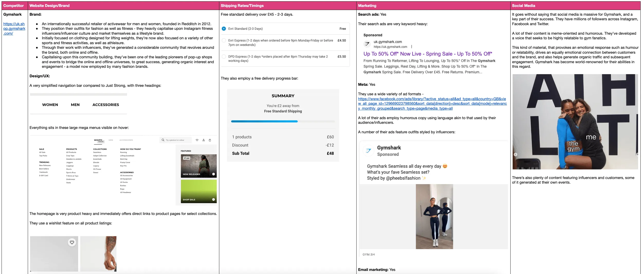Click 'Try a product or colour' search field
This screenshot has height=274, width=644.
[x=175, y=140]
